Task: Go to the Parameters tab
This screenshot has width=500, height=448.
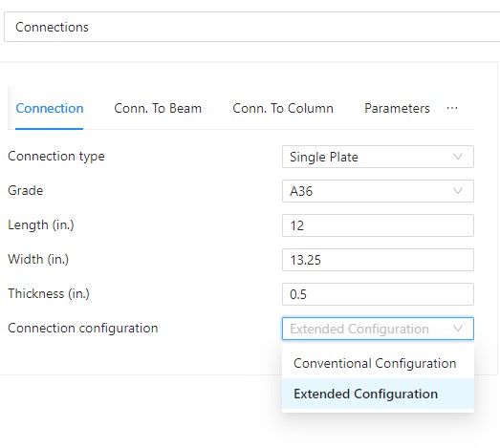Action: point(397,108)
